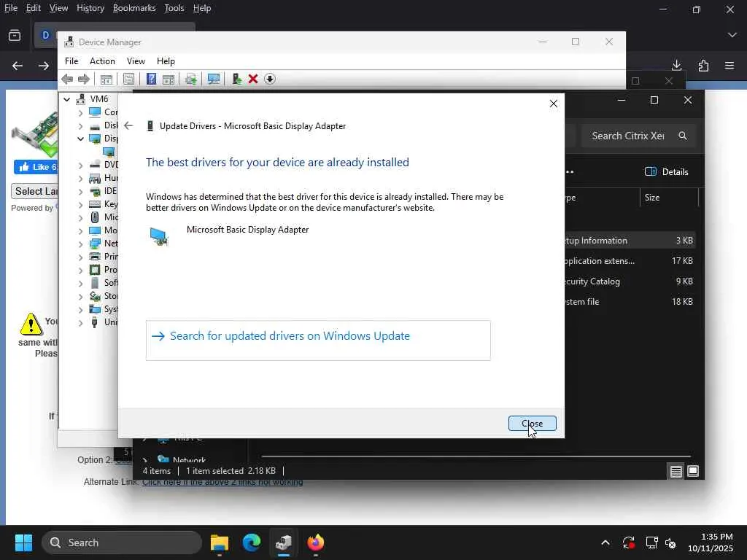Click Firefox forward navigation arrow
Screen dimensions: 747x560
(x=43, y=66)
